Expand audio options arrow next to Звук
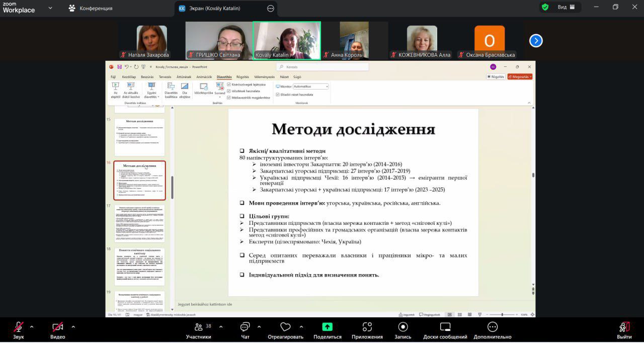The width and height of the screenshot is (644, 343). (x=32, y=326)
